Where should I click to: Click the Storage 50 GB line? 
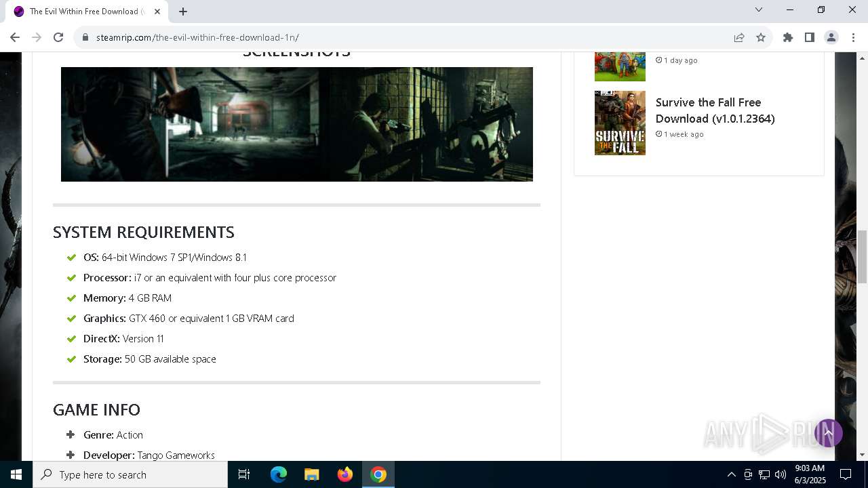click(x=150, y=359)
